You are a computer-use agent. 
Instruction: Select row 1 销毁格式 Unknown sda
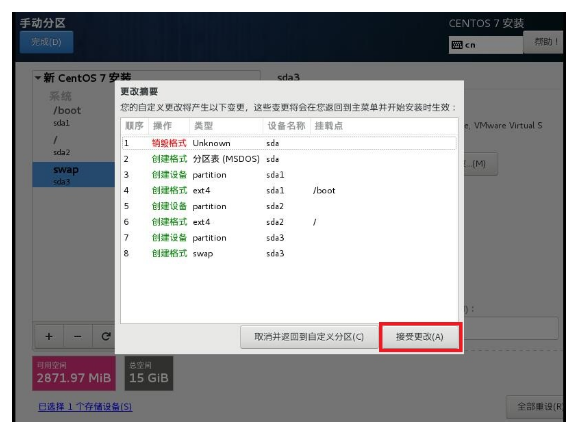(x=289, y=143)
